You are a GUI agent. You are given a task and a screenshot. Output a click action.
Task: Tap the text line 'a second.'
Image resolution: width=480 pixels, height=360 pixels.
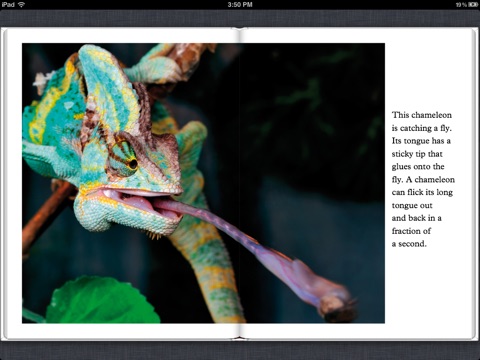pyautogui.click(x=409, y=244)
